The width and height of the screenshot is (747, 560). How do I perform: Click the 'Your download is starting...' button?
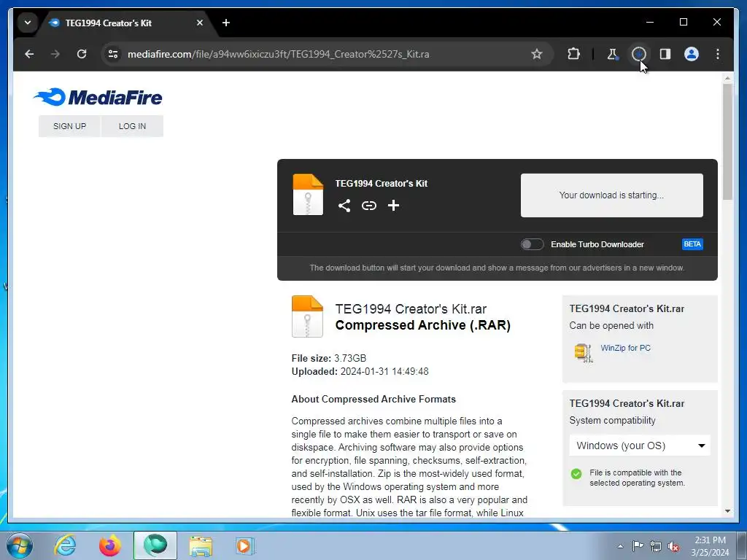pos(612,195)
